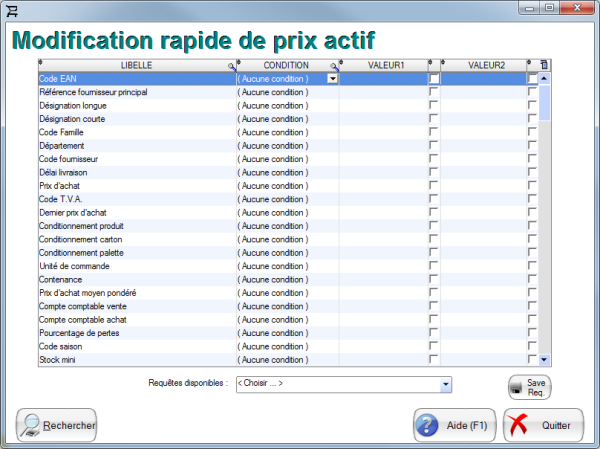This screenshot has height=449, width=600.
Task: Click the search icon in CONDITION header
Action: click(334, 65)
